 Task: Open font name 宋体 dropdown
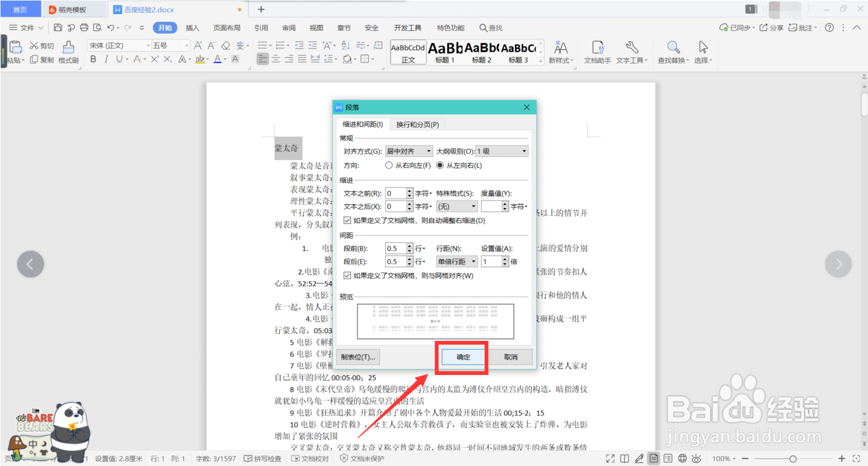pyautogui.click(x=148, y=46)
